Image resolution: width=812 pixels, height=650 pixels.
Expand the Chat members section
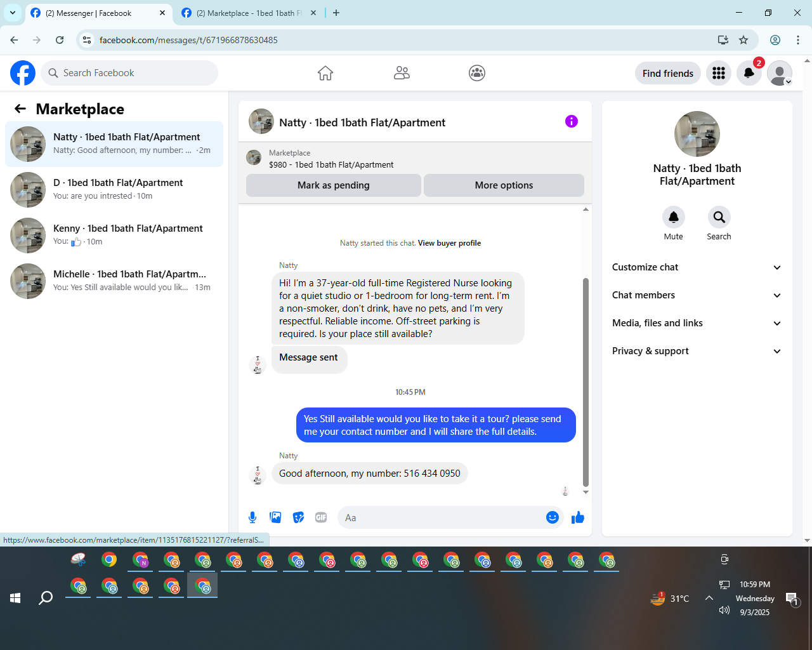(x=697, y=295)
